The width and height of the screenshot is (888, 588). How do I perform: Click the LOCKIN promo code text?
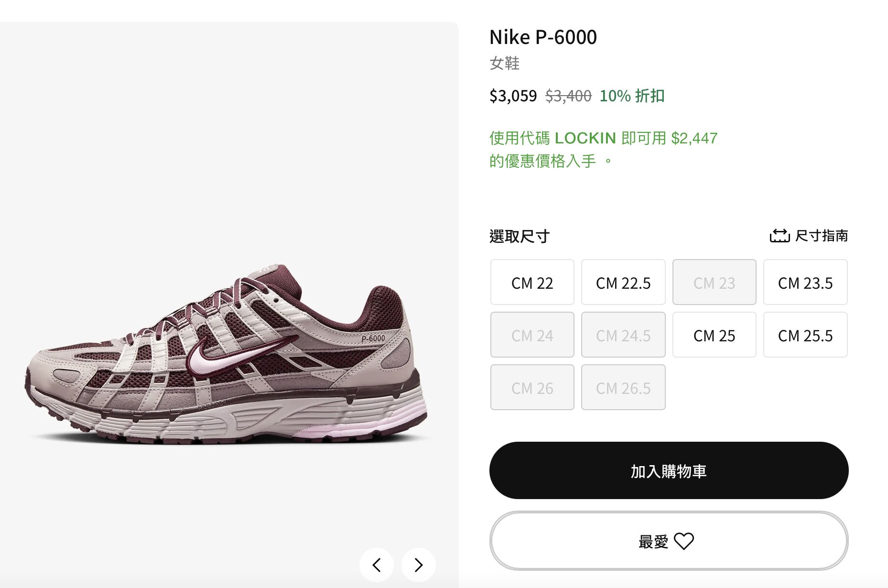[585, 138]
